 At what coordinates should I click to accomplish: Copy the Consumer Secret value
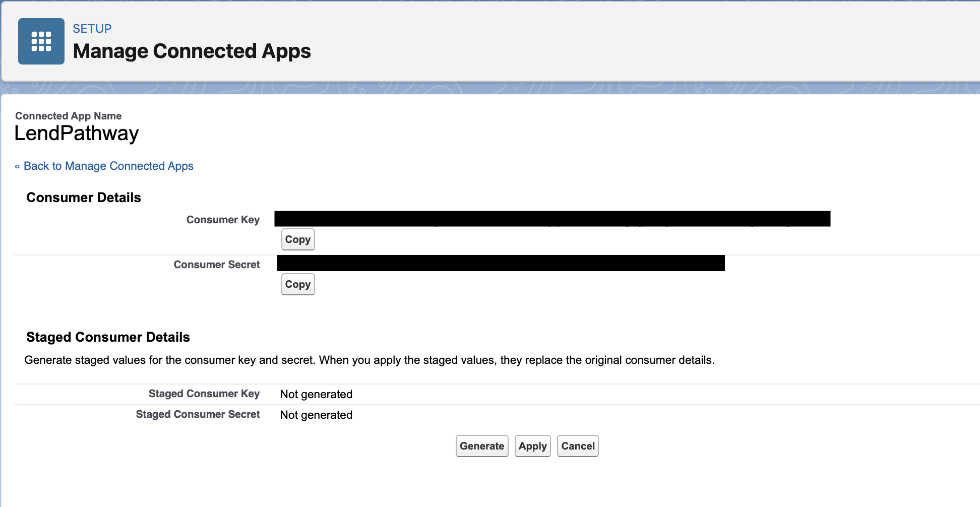pos(298,284)
